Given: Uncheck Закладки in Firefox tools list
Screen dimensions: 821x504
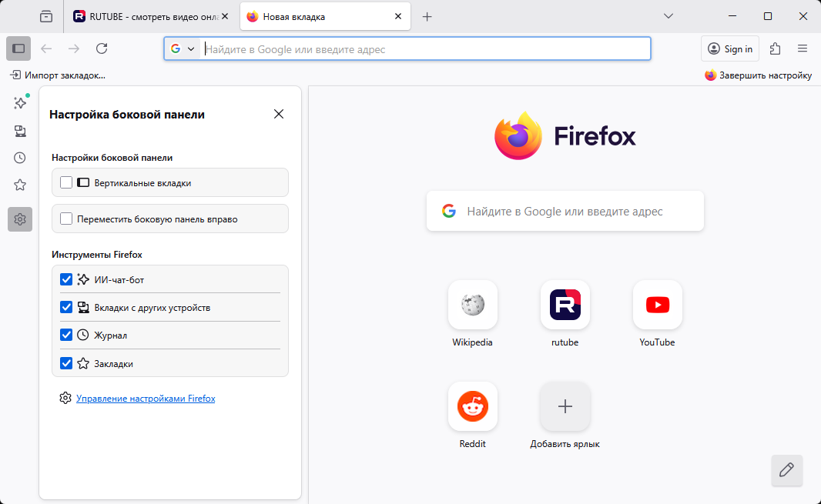Looking at the screenshot, I should pyautogui.click(x=66, y=362).
